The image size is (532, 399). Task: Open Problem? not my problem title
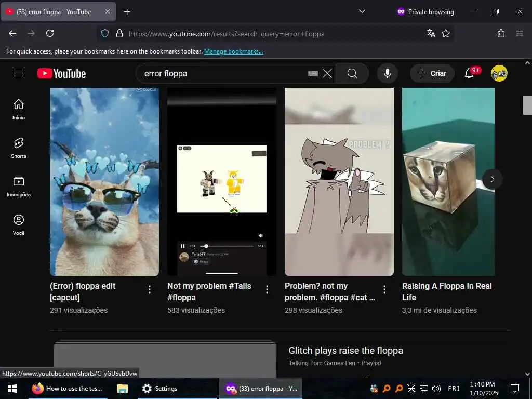tap(330, 291)
